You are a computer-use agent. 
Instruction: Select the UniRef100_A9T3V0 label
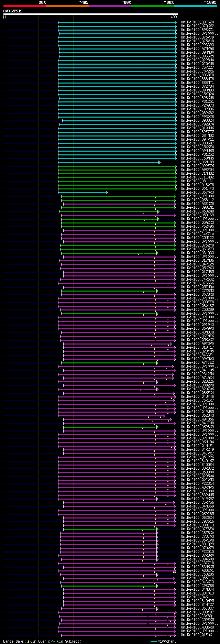click(x=197, y=344)
